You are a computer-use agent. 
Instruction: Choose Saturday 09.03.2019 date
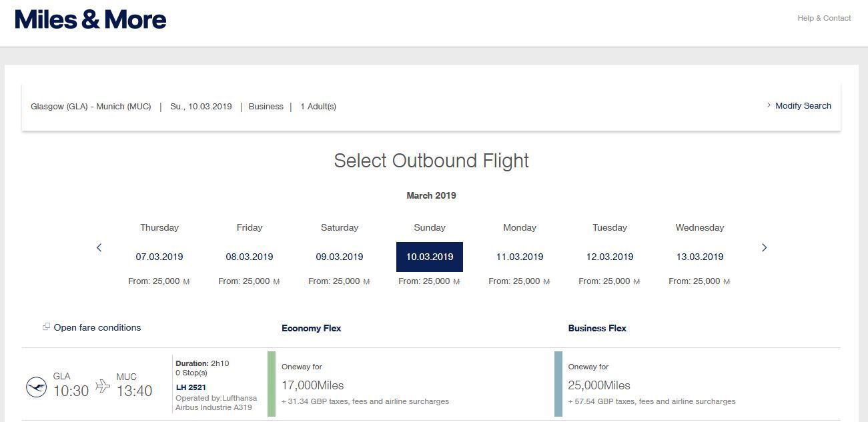[340, 257]
